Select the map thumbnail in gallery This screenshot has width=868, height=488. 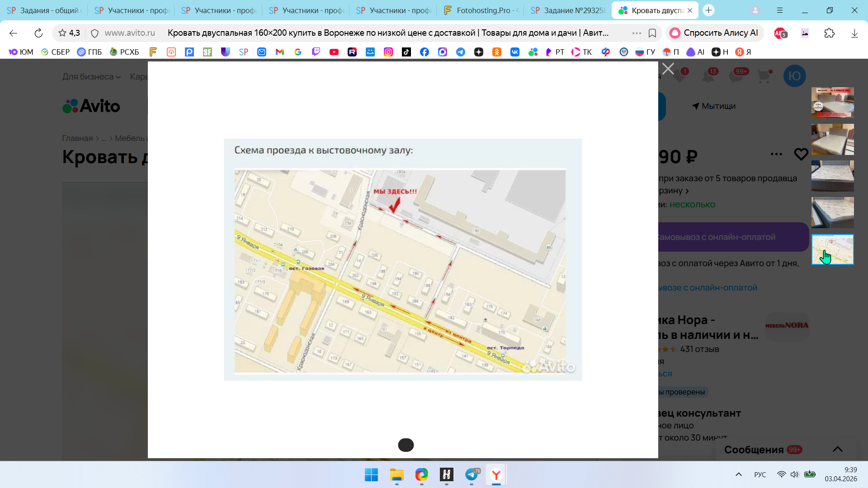tap(832, 249)
